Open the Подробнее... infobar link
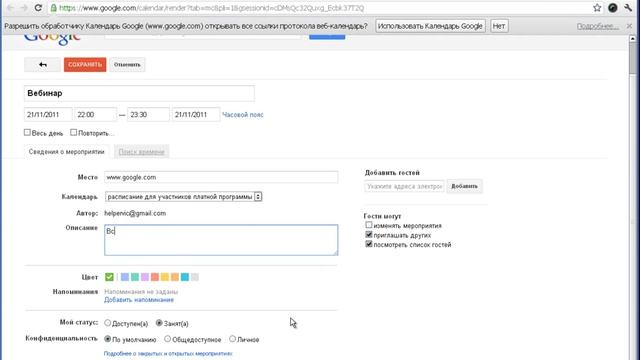This screenshot has height=360, width=640. pyautogui.click(x=598, y=26)
